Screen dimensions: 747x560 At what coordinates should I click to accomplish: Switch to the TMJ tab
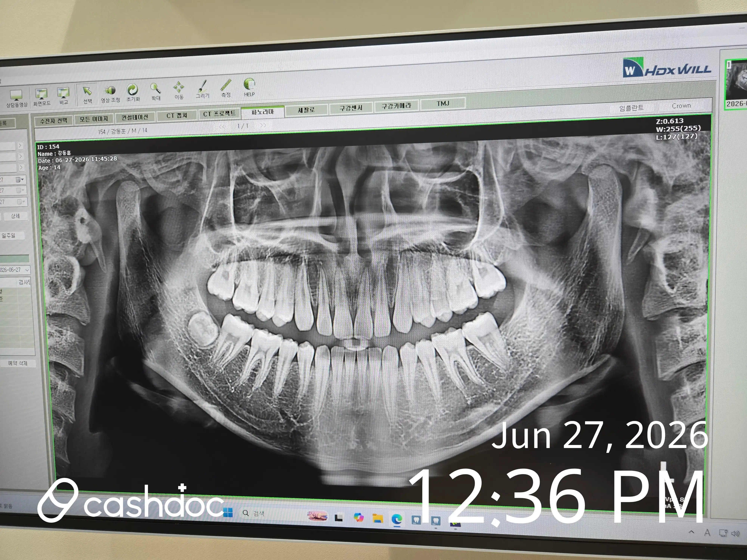(443, 104)
